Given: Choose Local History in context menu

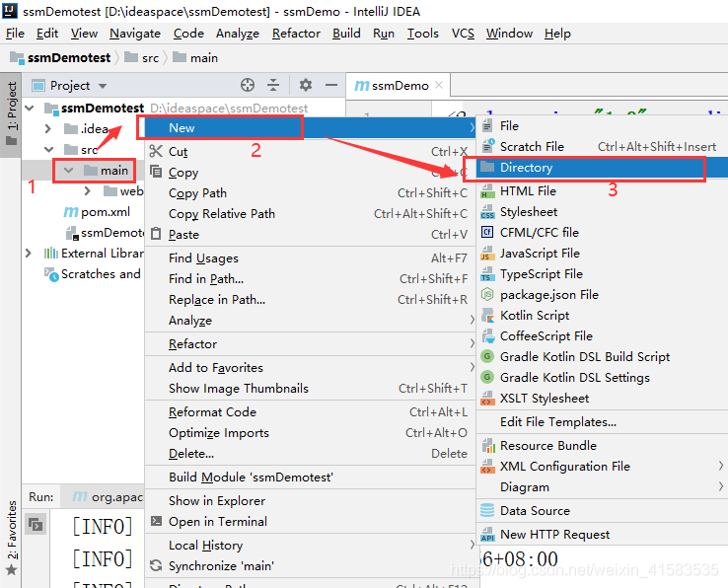Looking at the screenshot, I should (x=310, y=545).
